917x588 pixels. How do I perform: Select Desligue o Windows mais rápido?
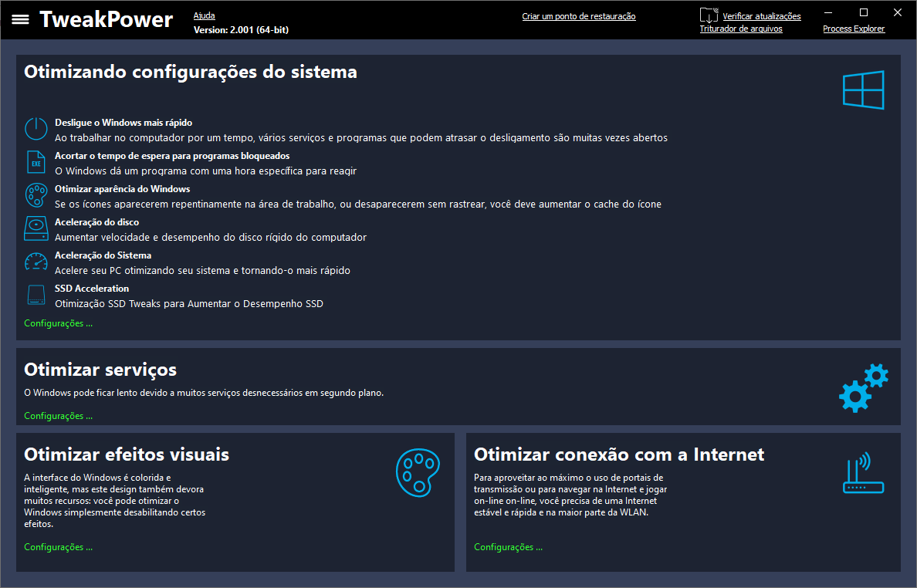(124, 123)
